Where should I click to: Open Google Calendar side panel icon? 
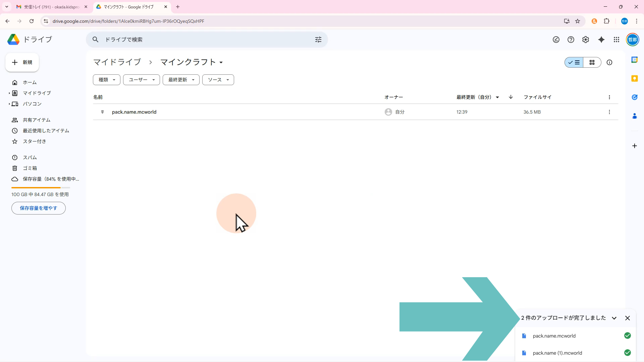(634, 60)
